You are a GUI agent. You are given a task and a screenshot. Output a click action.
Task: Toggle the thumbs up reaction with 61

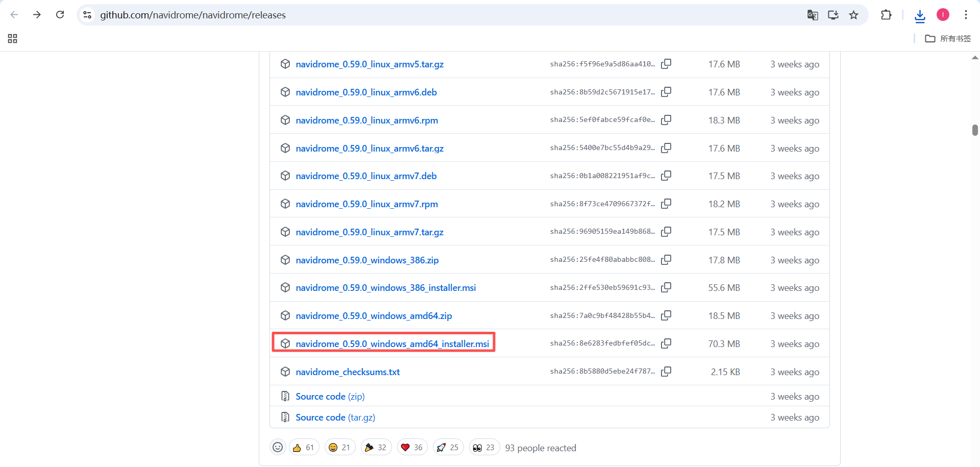coord(304,448)
